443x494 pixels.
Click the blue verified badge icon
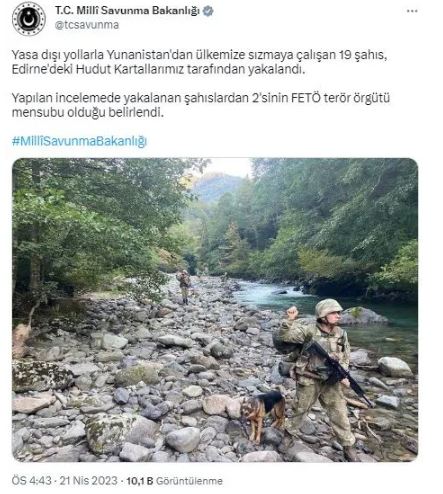208,11
